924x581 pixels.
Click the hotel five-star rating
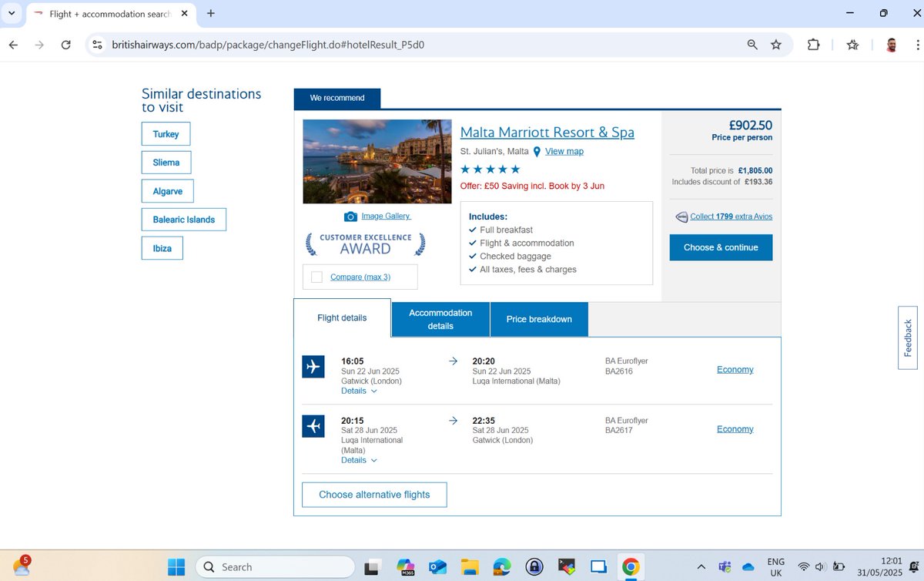click(490, 170)
